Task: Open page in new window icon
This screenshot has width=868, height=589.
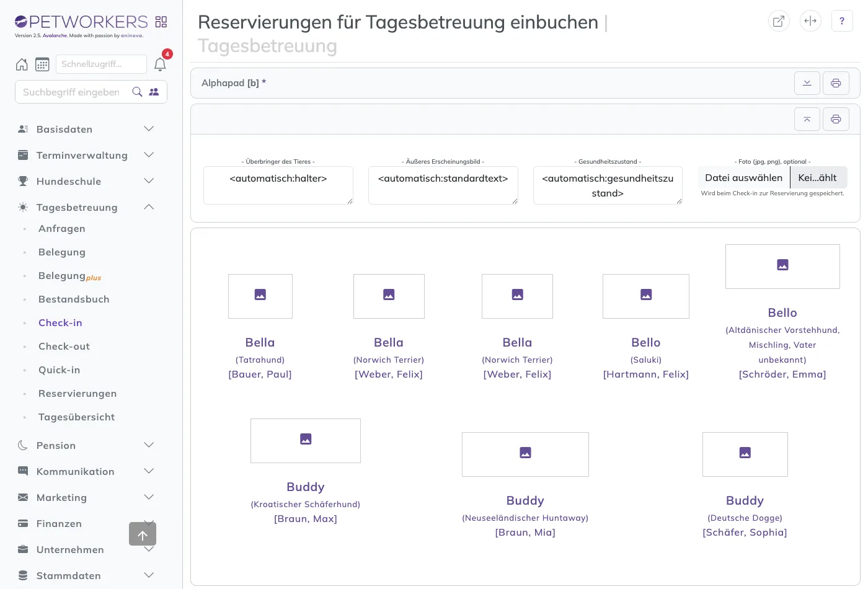Action: (x=779, y=20)
